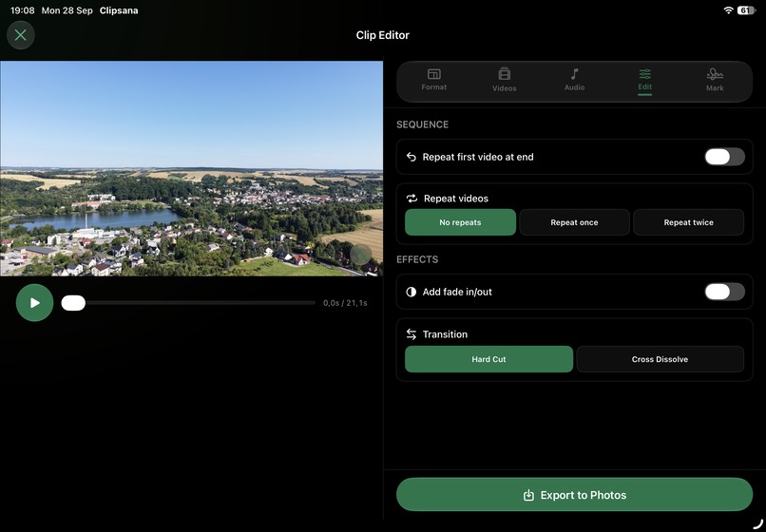Select Hard Cut transition
This screenshot has width=766, height=532.
coord(489,359)
